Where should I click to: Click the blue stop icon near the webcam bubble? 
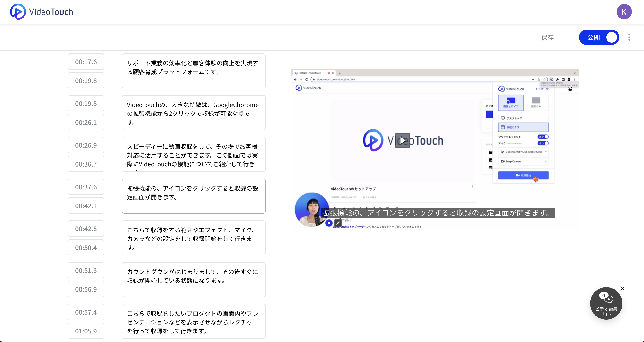[329, 223]
